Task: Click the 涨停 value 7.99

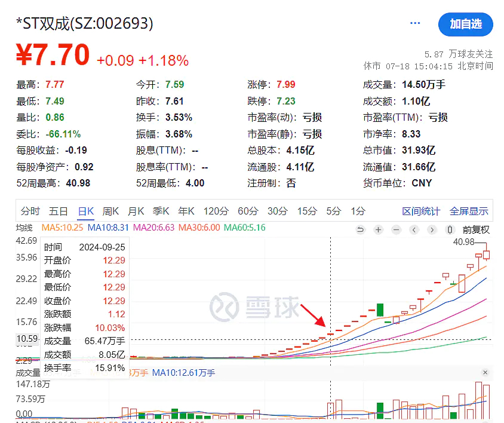Action: pos(286,85)
